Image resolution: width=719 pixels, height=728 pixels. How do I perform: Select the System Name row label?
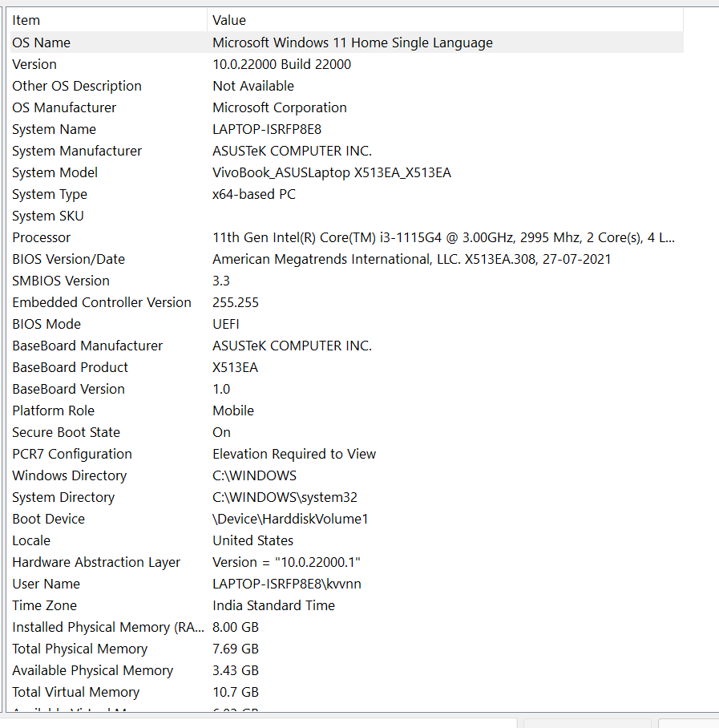54,129
